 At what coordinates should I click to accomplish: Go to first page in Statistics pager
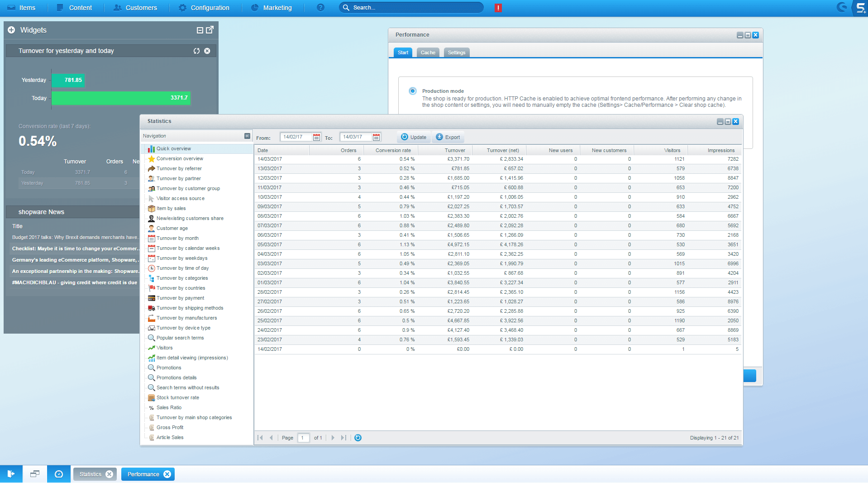pos(260,438)
